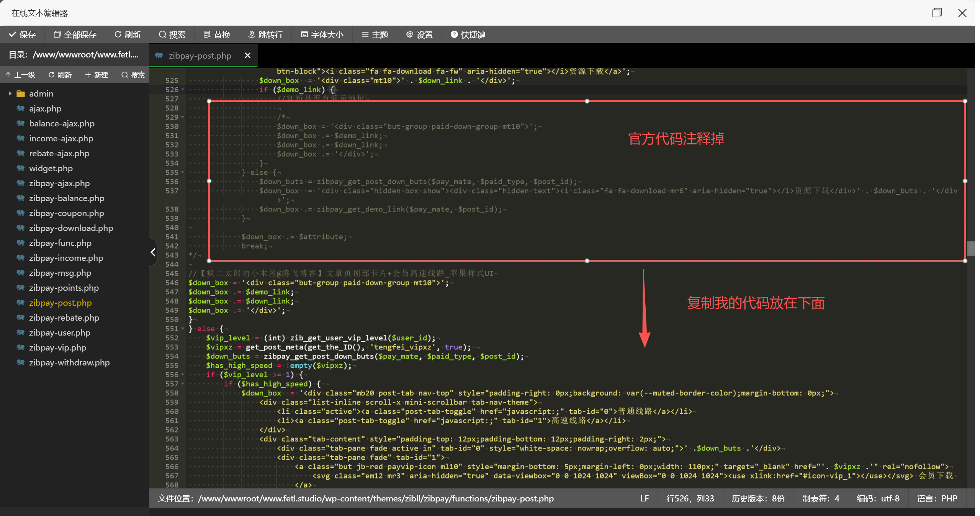Open zibpay-func.php in file tree
The height and width of the screenshot is (516, 980).
point(60,243)
